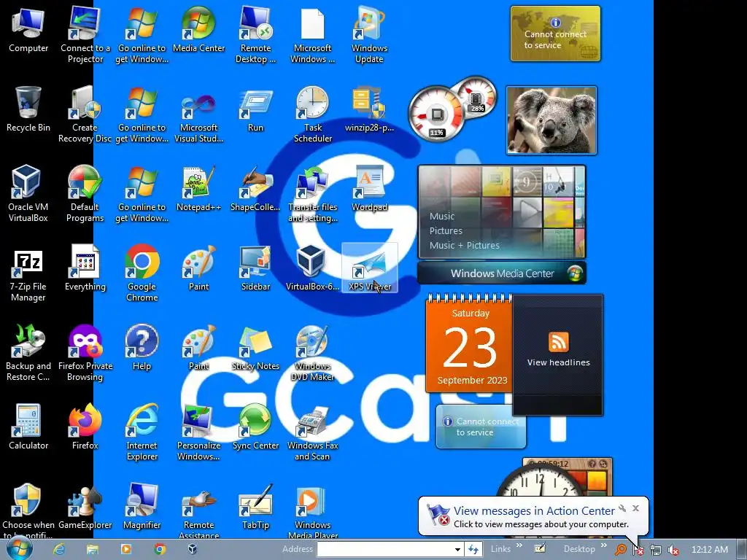Select the Task Scheduler shortcut
Viewport: 747px width, 560px height.
[312, 114]
